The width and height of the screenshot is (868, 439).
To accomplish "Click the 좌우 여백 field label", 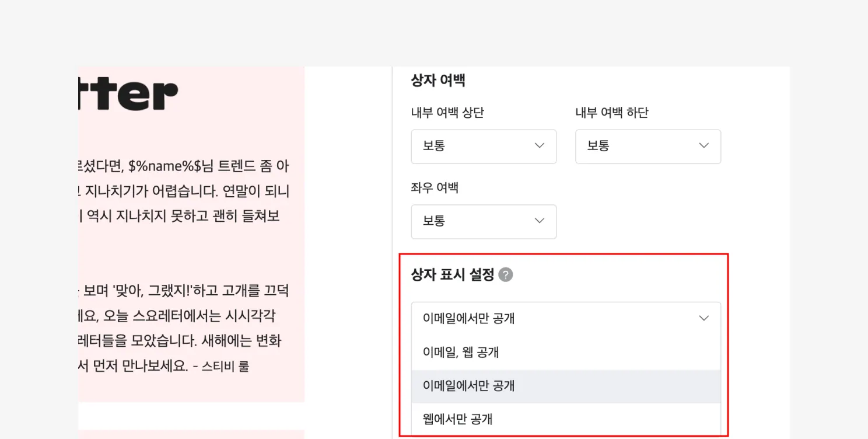I will pyautogui.click(x=434, y=187).
